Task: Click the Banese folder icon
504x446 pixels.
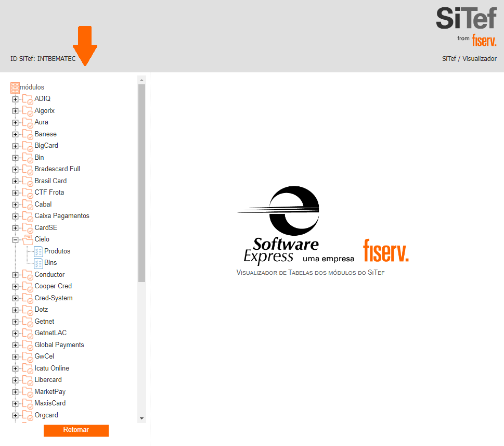Action: click(28, 135)
